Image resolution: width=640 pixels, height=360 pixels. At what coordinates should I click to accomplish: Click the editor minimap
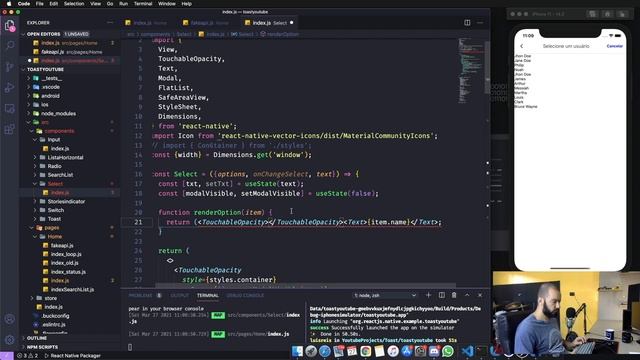(x=470, y=69)
